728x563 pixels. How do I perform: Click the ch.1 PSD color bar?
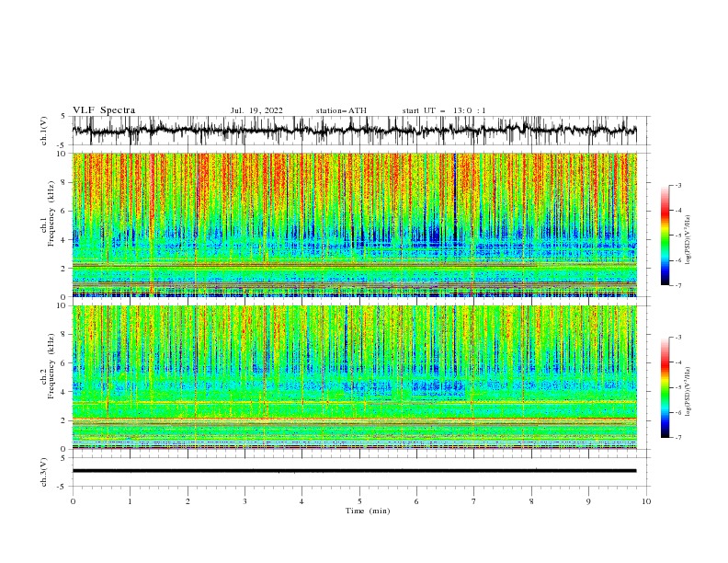coord(665,236)
